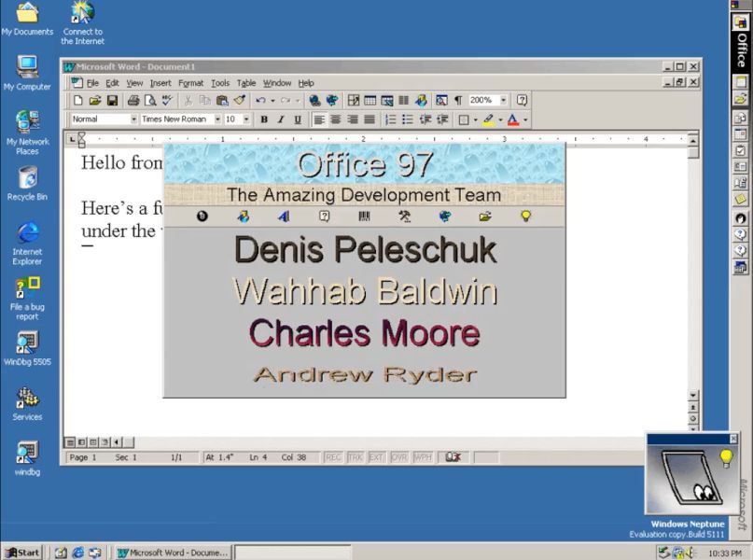This screenshot has width=753, height=560.
Task: Expand the Normal style dropdown
Action: pos(135,119)
